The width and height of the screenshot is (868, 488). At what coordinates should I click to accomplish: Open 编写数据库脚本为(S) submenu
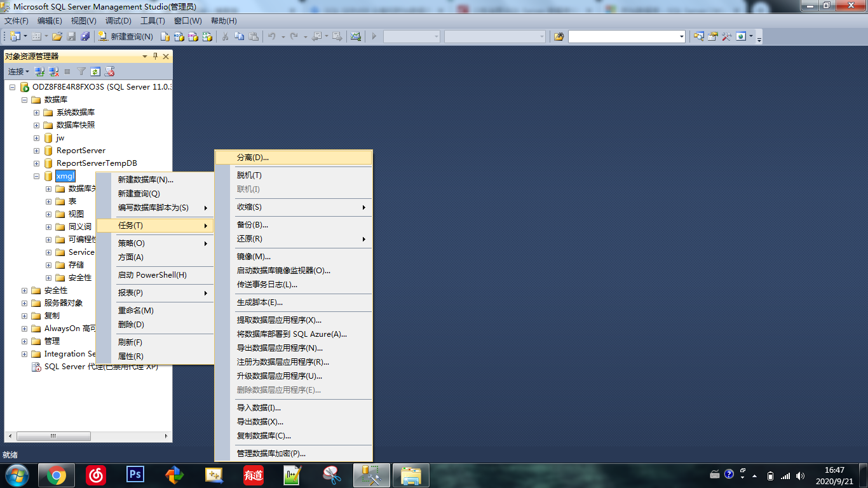[154, 208]
